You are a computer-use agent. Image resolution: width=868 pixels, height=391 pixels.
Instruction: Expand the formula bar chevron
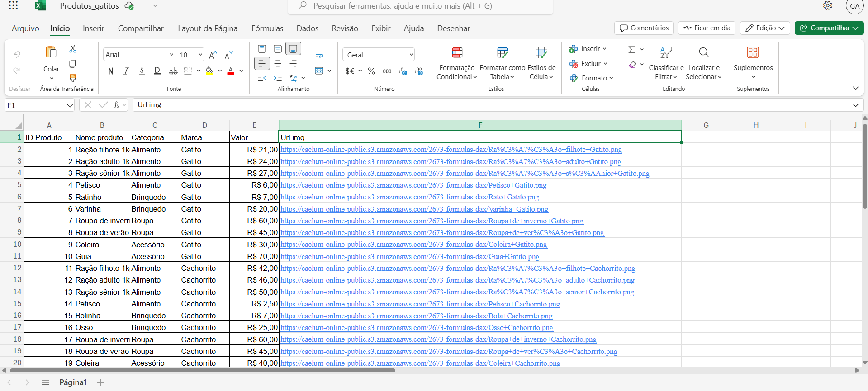pyautogui.click(x=855, y=105)
